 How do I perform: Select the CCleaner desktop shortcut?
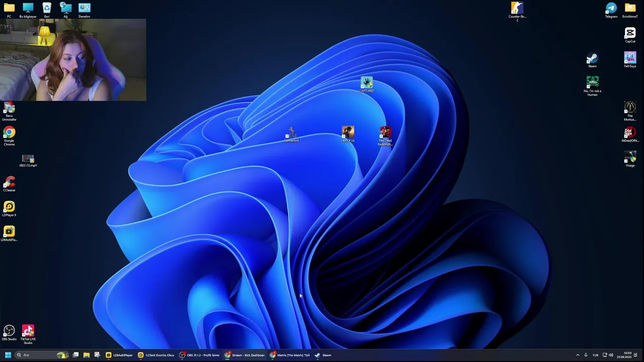tap(9, 184)
